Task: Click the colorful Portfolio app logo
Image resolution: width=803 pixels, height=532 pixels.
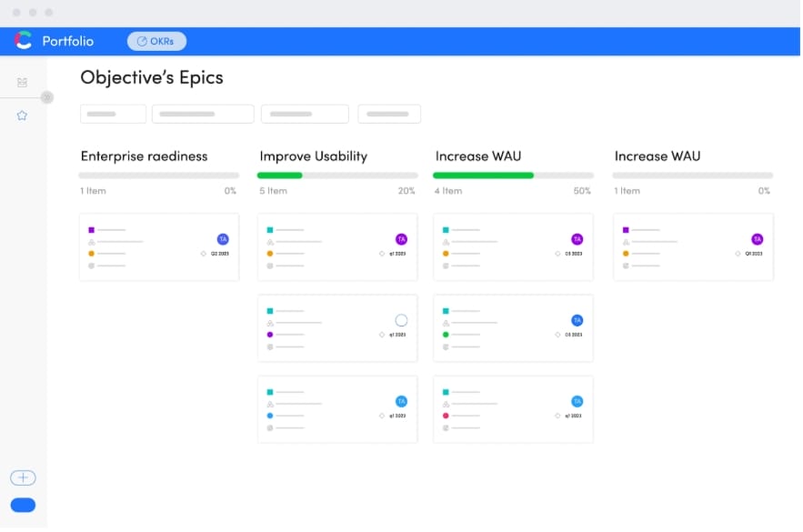Action: pos(23,41)
